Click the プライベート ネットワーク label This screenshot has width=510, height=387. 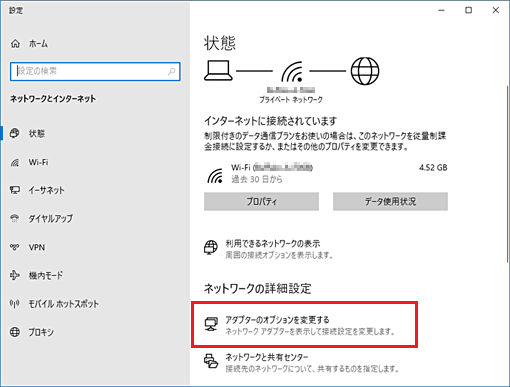click(291, 99)
